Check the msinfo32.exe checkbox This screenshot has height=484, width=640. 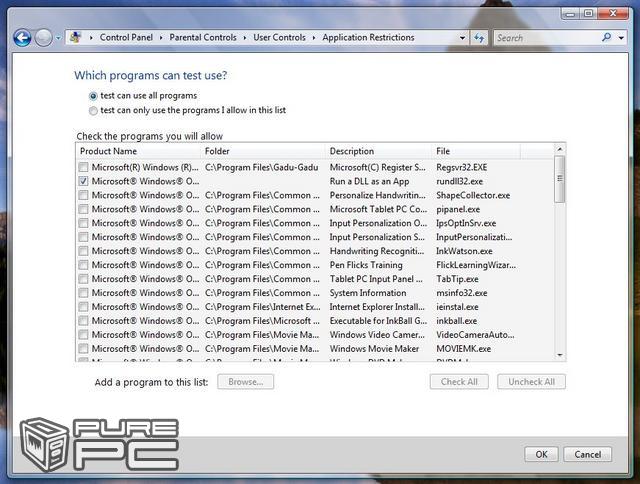pos(83,293)
